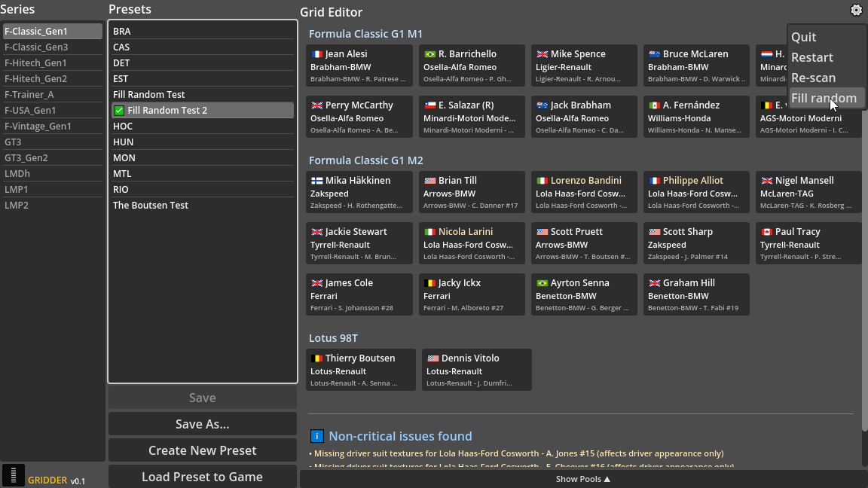Image resolution: width=868 pixels, height=488 pixels.
Task: Click the Ayrton Senna driver card
Action: pos(584,294)
